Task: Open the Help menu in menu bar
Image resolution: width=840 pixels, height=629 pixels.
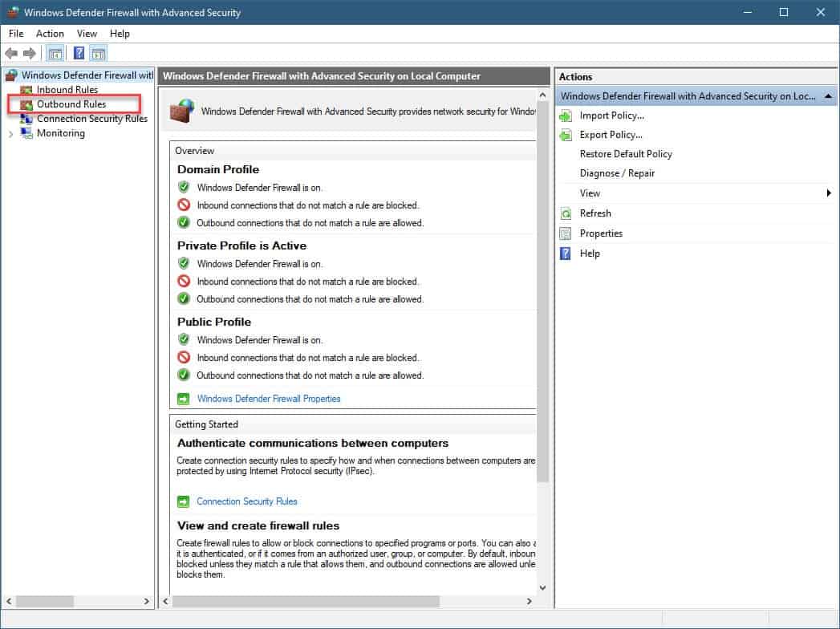Action: pyautogui.click(x=120, y=34)
